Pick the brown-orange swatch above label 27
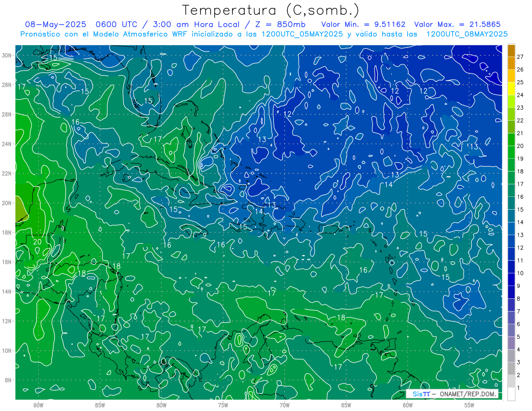532x411 pixels. tap(511, 51)
